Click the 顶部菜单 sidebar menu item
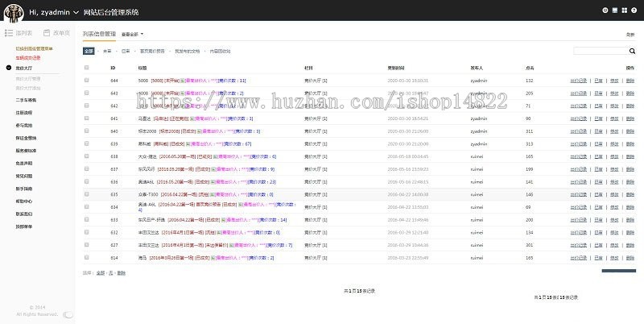The height and width of the screenshot is (324, 644). (24, 226)
